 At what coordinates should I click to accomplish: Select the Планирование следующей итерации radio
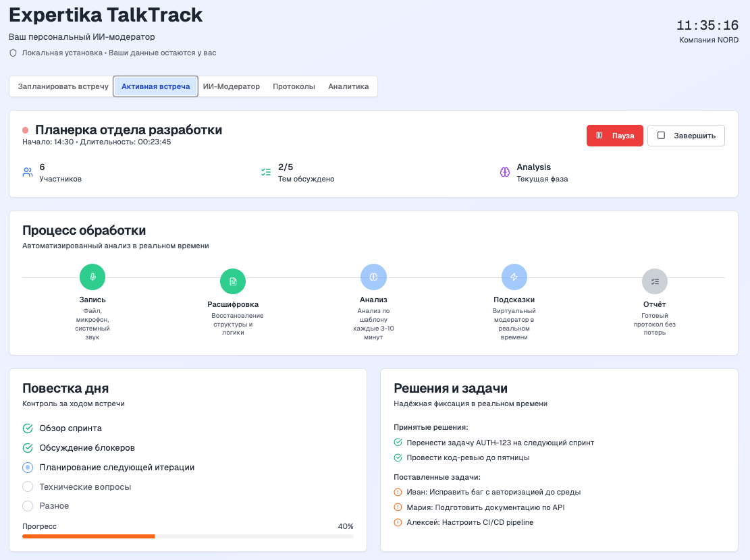click(x=28, y=467)
